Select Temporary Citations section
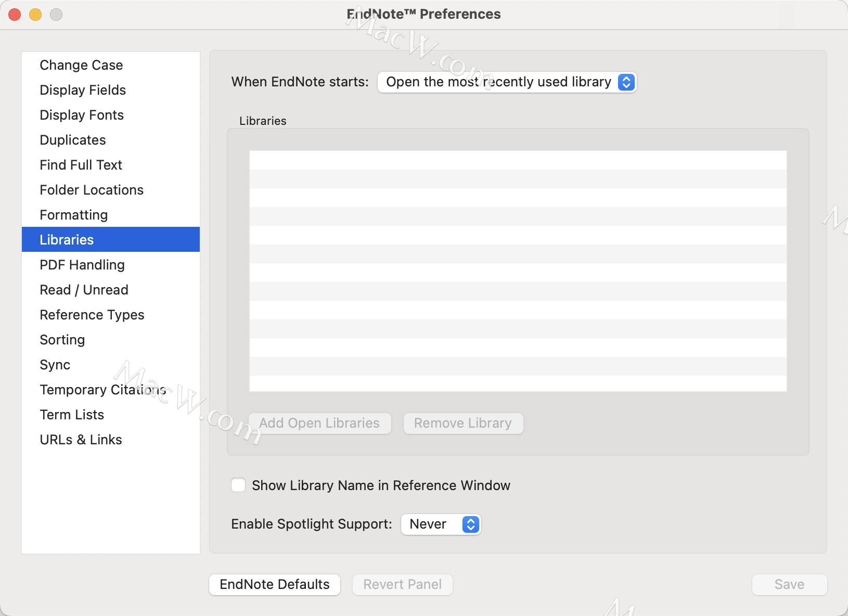 click(x=111, y=390)
